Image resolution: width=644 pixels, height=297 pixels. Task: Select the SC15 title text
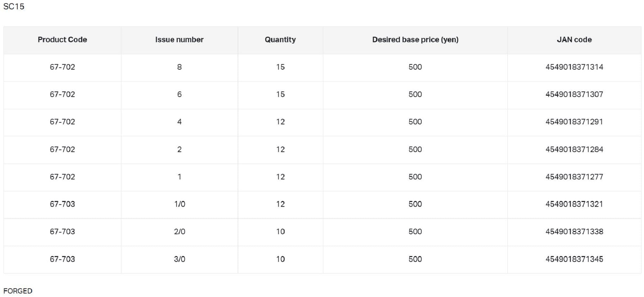click(x=14, y=6)
